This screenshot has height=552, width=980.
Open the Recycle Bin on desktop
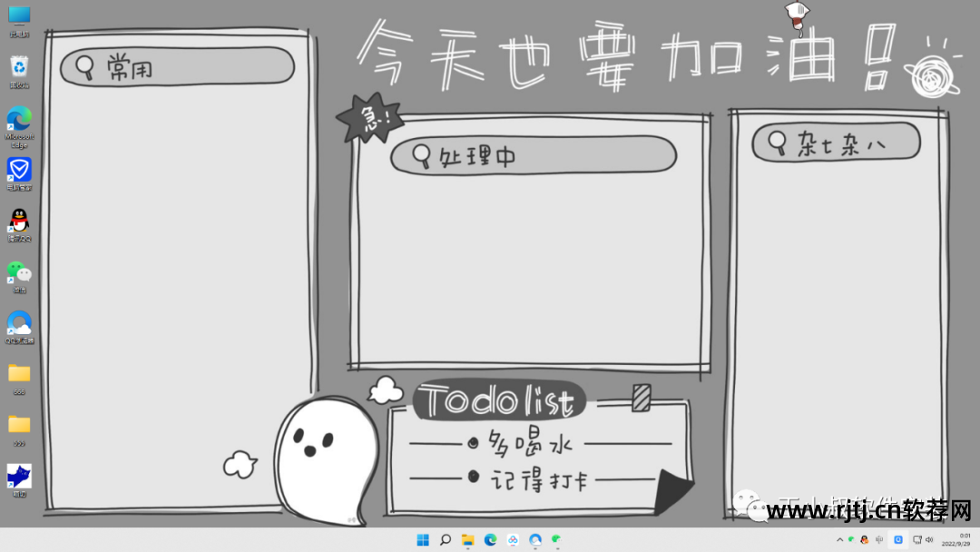[19, 71]
